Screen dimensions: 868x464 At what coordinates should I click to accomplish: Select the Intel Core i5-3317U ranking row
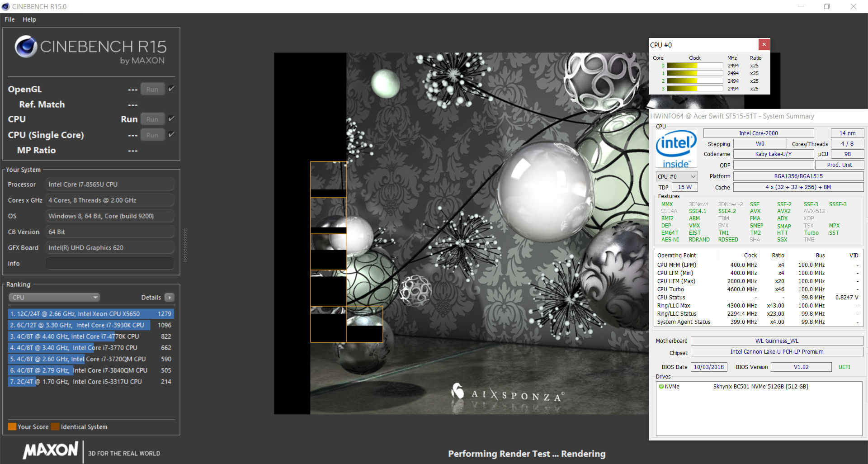[91, 382]
